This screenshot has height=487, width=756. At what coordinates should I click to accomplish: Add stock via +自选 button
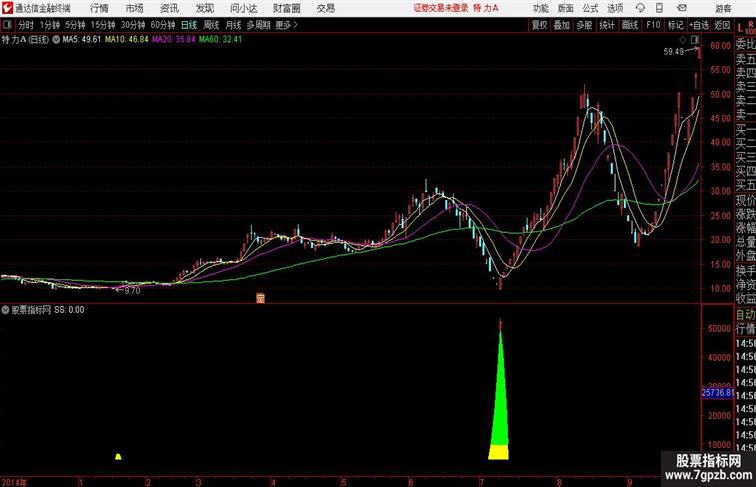coord(700,25)
